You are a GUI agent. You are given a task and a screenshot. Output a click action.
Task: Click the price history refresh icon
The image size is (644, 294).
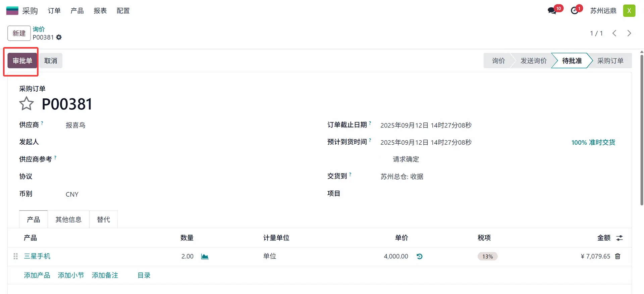[419, 256]
